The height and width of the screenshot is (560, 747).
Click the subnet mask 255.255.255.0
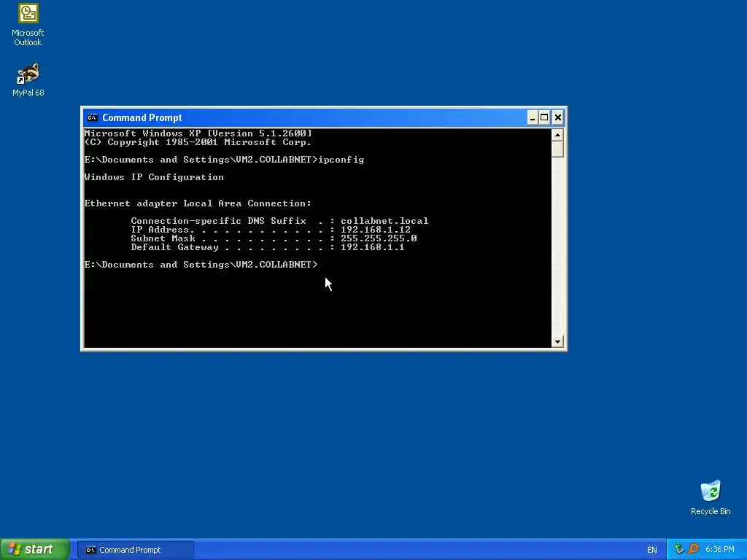coord(379,238)
